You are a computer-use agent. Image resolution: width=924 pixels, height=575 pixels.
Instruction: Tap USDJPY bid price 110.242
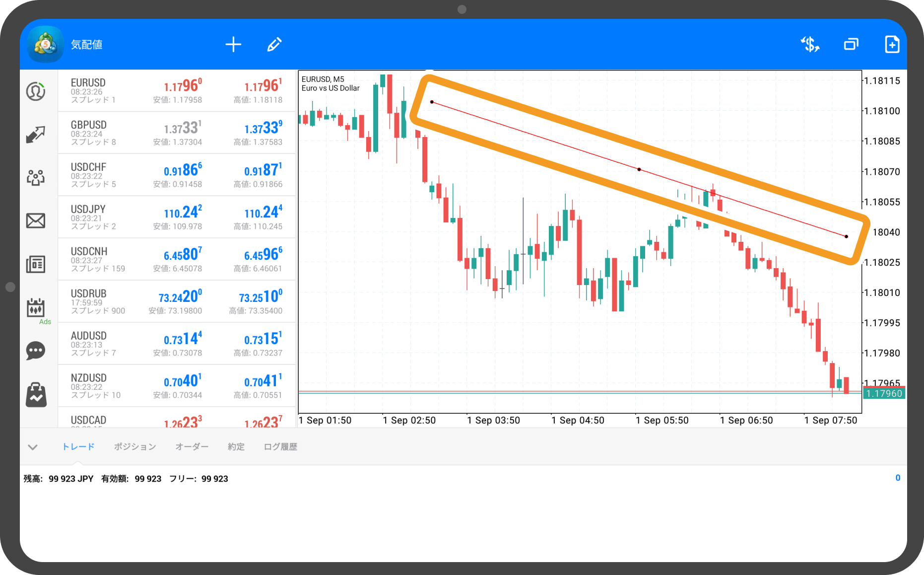tap(183, 212)
